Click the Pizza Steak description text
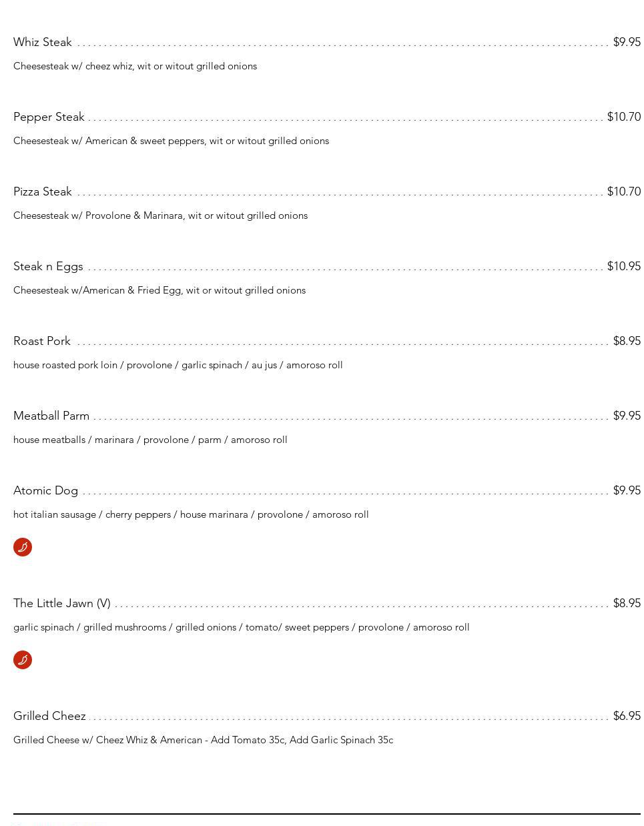This screenshot has height=826, width=644. point(160,216)
